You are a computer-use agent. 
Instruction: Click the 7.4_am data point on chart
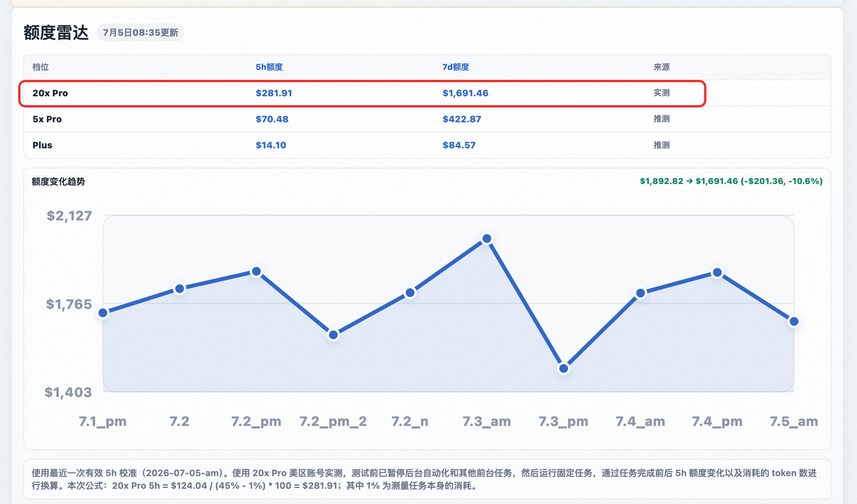[x=641, y=293]
